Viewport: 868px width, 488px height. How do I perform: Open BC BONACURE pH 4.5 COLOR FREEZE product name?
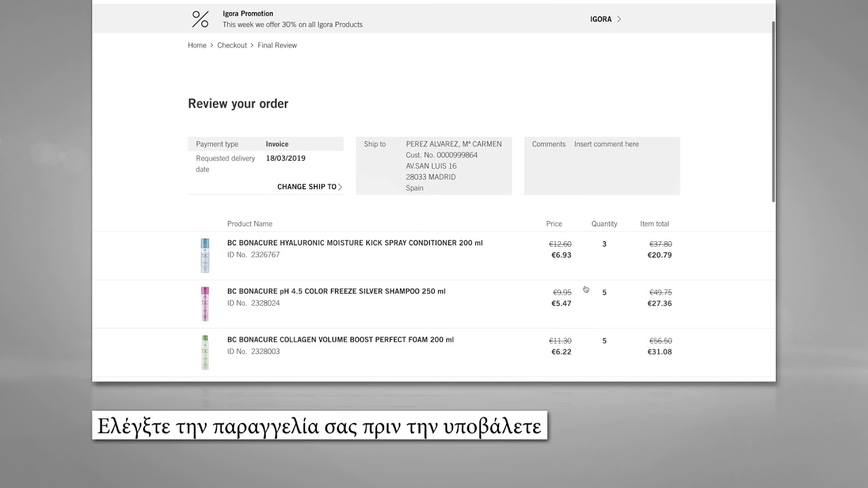336,291
